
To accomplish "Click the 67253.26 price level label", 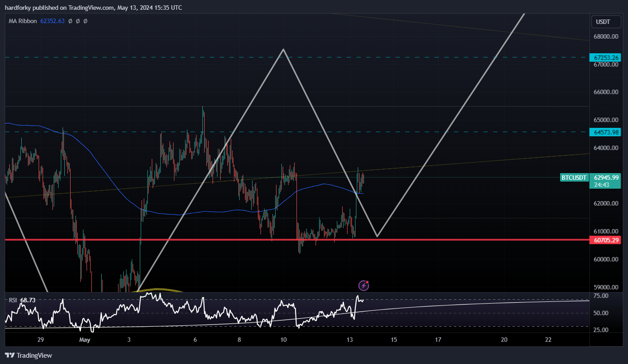I will click(604, 57).
